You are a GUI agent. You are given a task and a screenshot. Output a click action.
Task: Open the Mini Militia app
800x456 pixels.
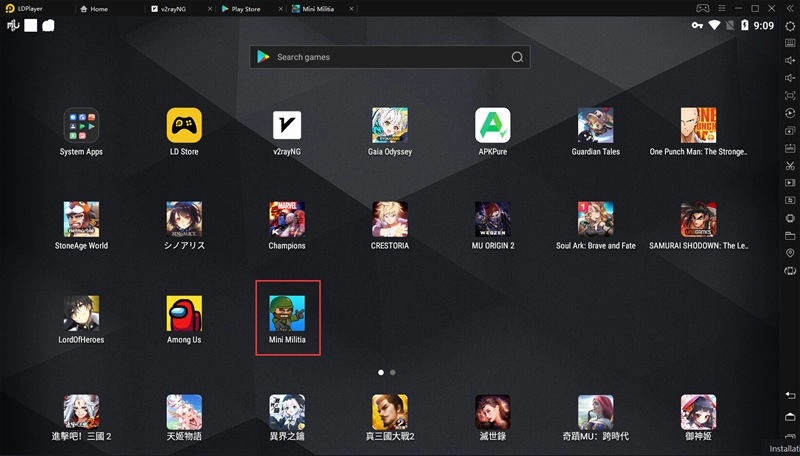(x=287, y=314)
